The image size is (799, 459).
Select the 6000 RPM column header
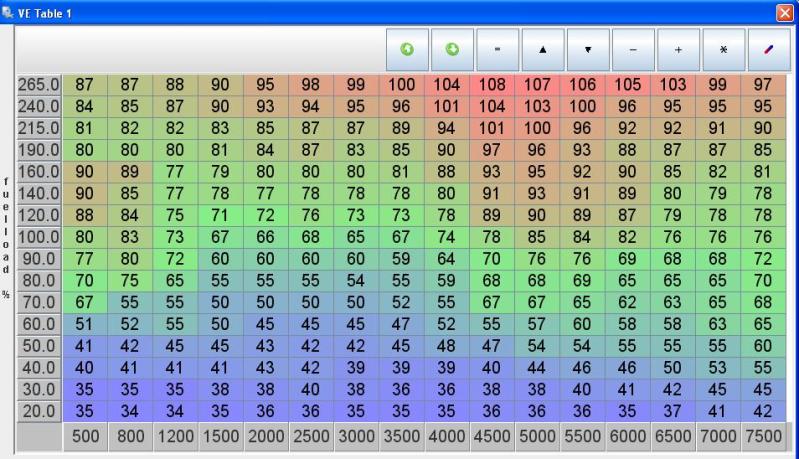(628, 437)
